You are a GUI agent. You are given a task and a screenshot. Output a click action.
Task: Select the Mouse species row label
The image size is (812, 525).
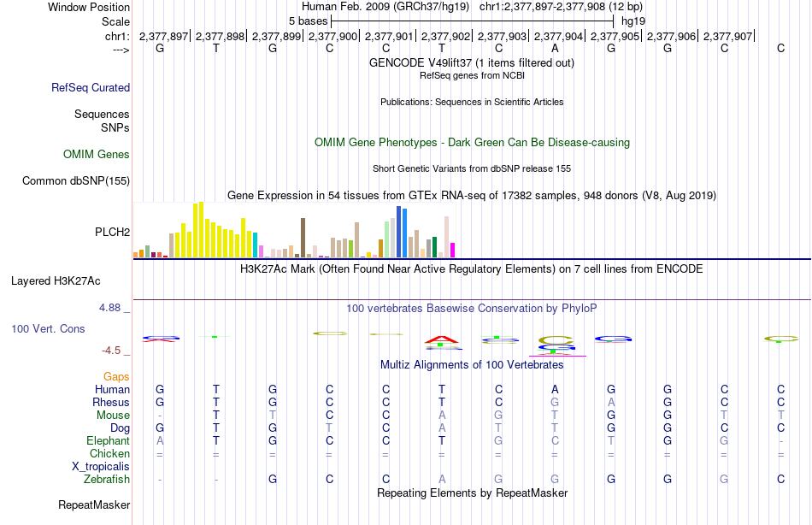(x=114, y=416)
